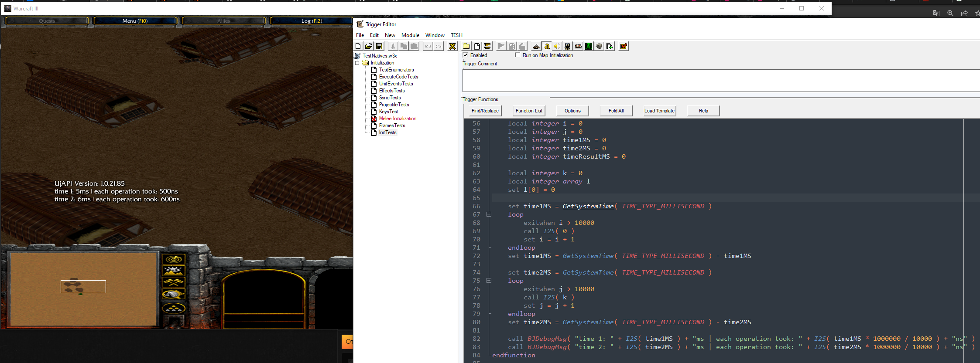This screenshot has width=980, height=363.
Task: Select the UnitEventsTests trigger
Action: click(x=396, y=84)
